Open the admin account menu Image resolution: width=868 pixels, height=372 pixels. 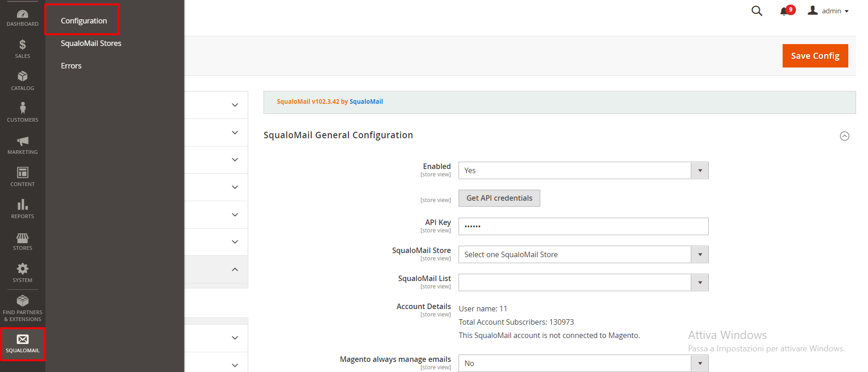click(829, 11)
